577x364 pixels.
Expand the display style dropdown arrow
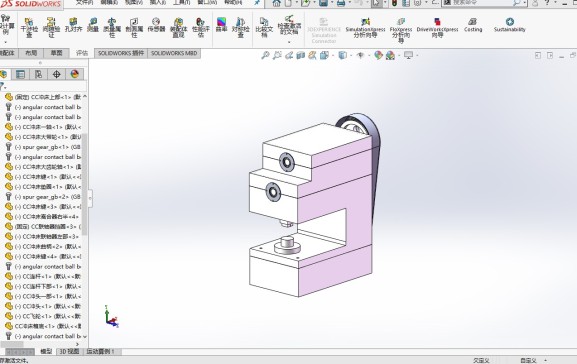tap(351, 56)
